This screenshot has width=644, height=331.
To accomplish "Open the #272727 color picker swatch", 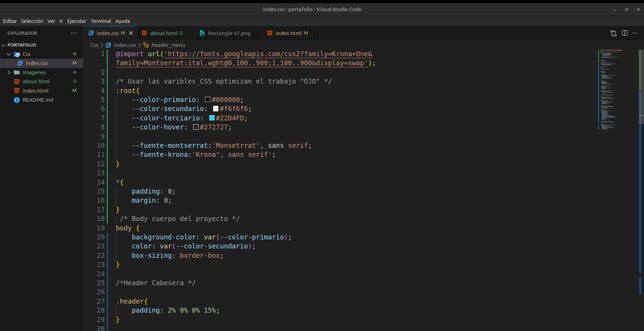I will tap(196, 127).
